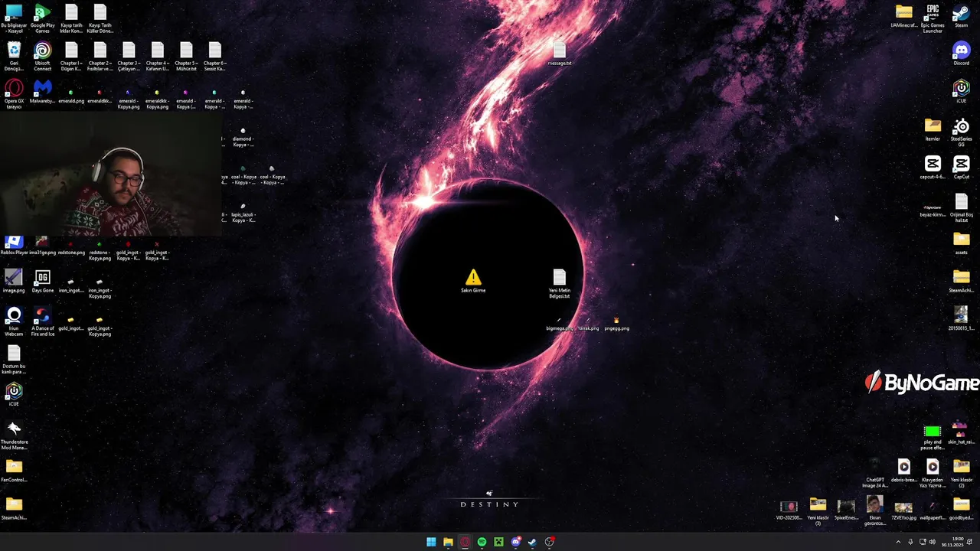980x551 pixels.
Task: Open Steam from the taskbar
Action: [x=532, y=542]
